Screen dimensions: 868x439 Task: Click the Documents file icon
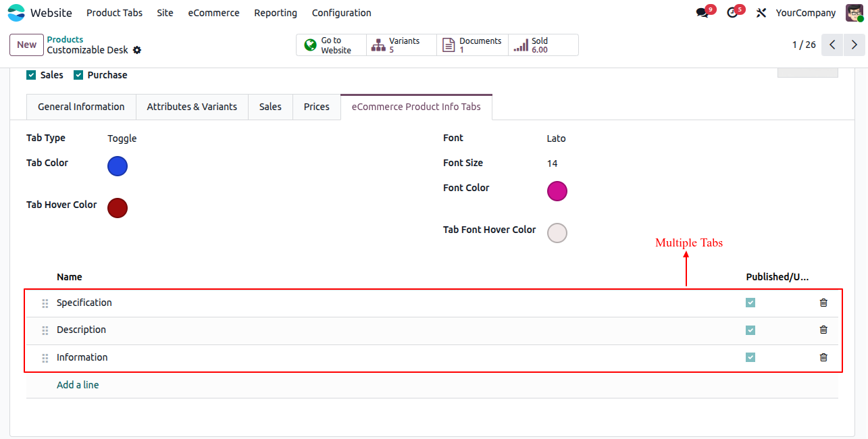coord(449,45)
